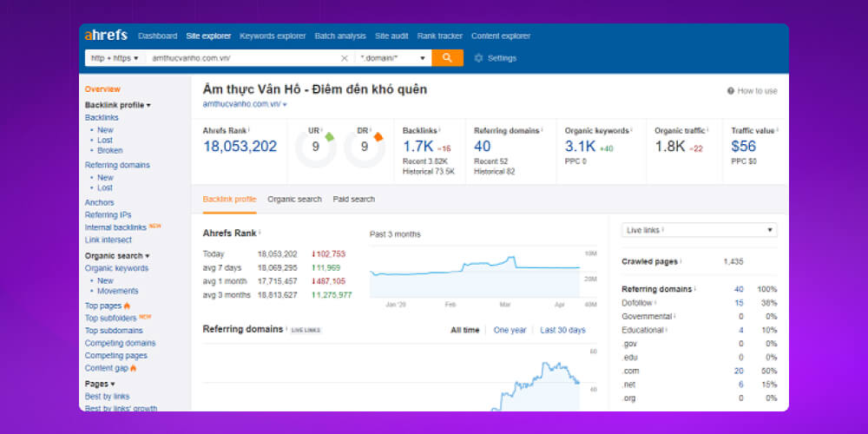Click the URL input field

click(242, 58)
